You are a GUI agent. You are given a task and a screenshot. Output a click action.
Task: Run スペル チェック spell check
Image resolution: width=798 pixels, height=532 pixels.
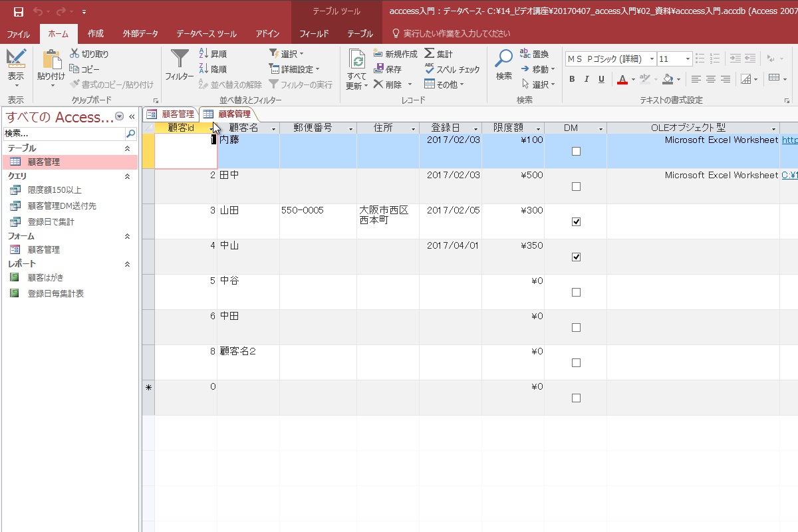point(452,69)
